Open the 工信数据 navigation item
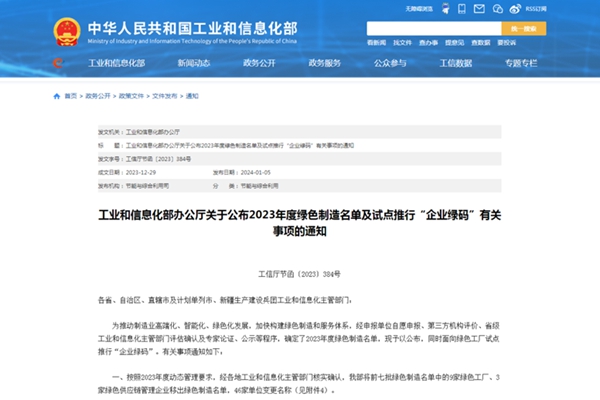The height and width of the screenshot is (400, 600). coord(458,62)
